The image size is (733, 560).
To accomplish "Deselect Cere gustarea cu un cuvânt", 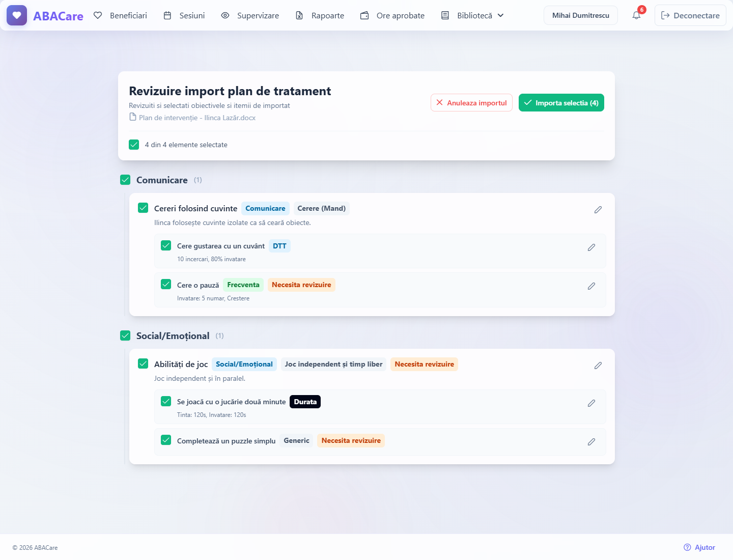I will [x=166, y=245].
